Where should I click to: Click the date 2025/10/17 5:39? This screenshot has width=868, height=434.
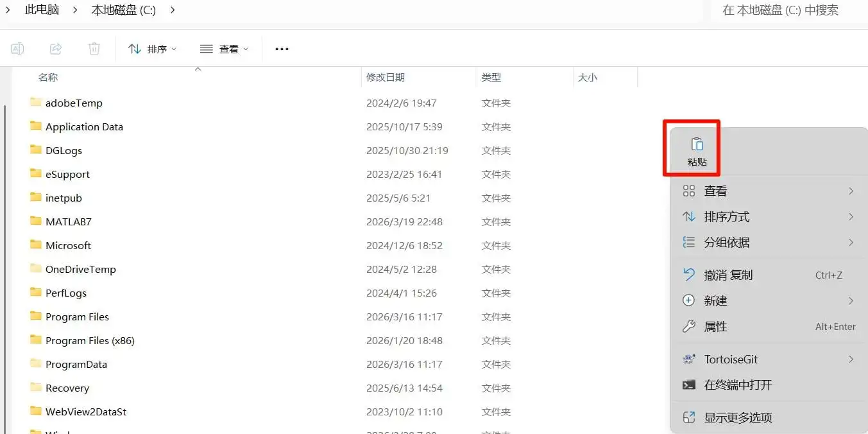404,126
